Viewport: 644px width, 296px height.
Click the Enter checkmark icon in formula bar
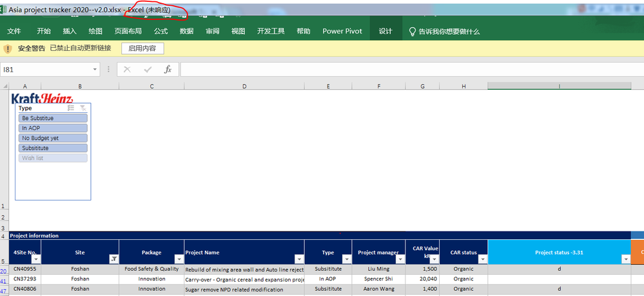click(148, 70)
